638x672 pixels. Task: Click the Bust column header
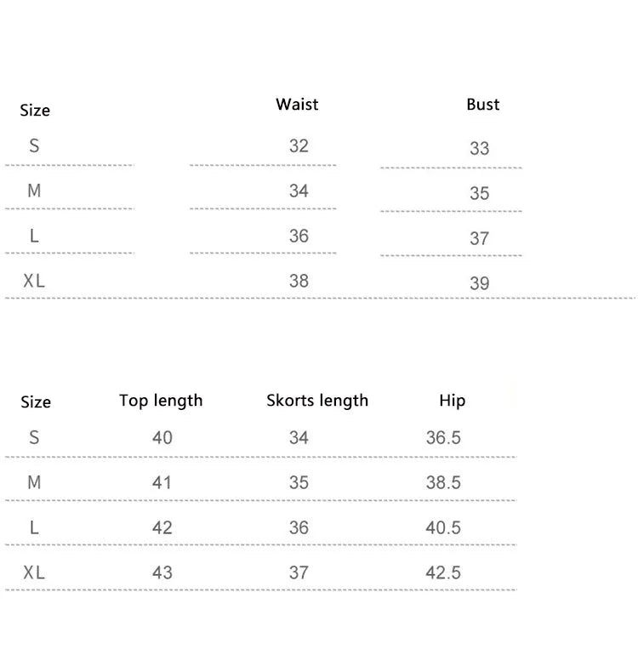pos(482,105)
